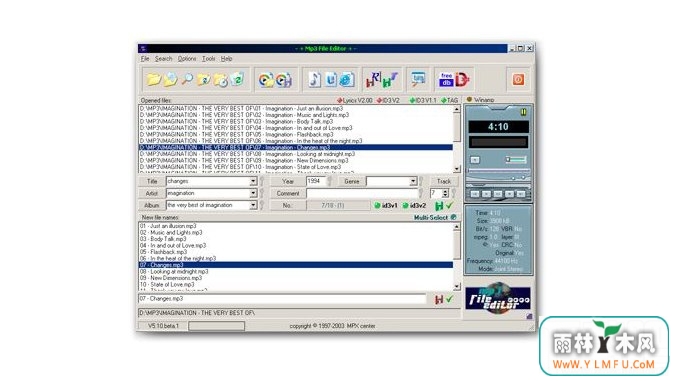Image resolution: width=677 pixels, height=381 pixels.
Task: Select opened file 'Music and Lights.mp3'
Action: [x=296, y=115]
